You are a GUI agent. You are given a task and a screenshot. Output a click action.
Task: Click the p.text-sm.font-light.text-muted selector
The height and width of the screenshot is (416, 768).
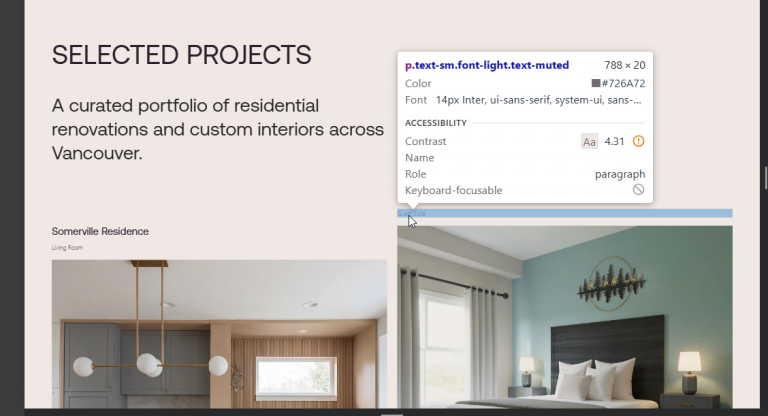487,65
